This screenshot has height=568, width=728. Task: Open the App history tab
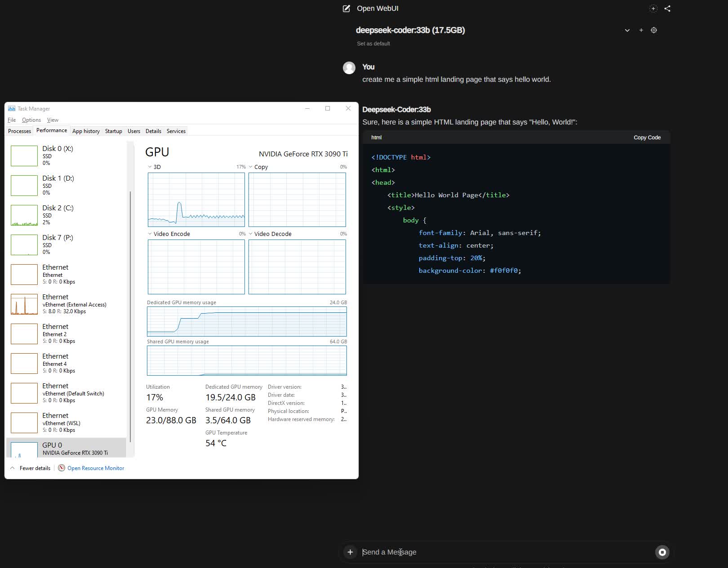tap(86, 131)
